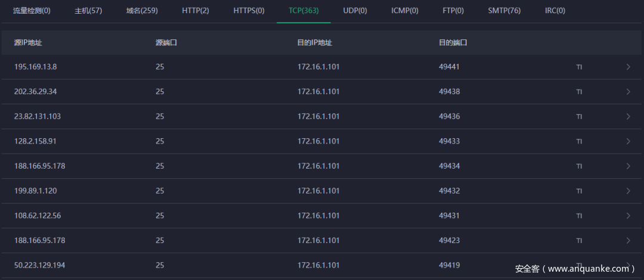The height and width of the screenshot is (280, 644).
Task: Open chevron for the 108.62.122.56 row
Action: click(x=628, y=216)
